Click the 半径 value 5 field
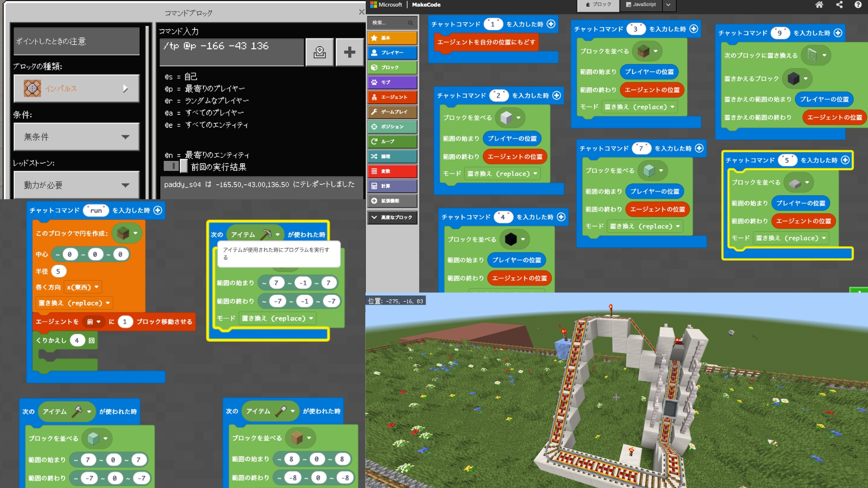 tap(58, 271)
